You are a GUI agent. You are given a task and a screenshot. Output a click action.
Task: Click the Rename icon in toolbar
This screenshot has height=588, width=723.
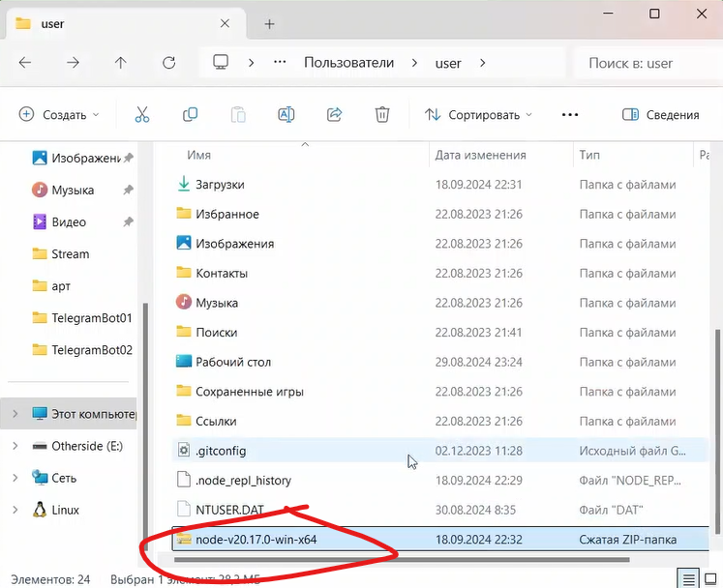coord(286,115)
